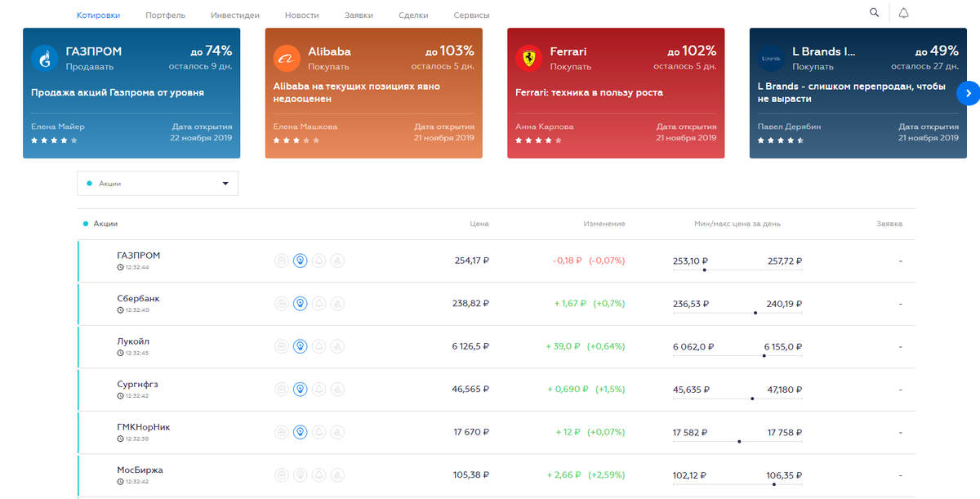Click the ГАЗПРОМ daily price range marker
This screenshot has width=980, height=499.
[704, 270]
